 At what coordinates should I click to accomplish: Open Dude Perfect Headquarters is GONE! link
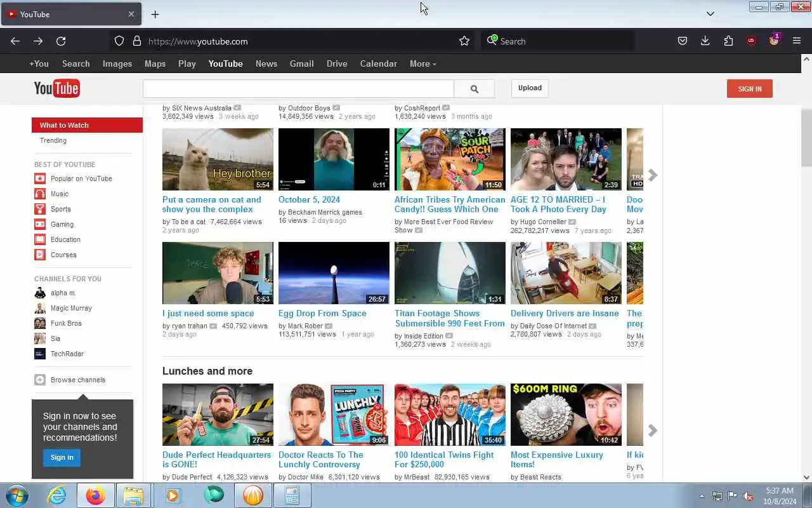(216, 459)
